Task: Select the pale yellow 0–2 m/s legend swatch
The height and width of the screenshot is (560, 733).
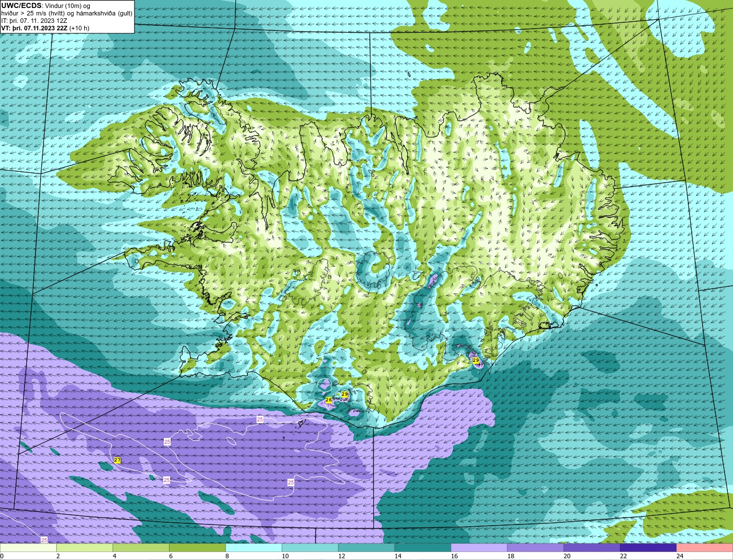Action: pos(29,547)
